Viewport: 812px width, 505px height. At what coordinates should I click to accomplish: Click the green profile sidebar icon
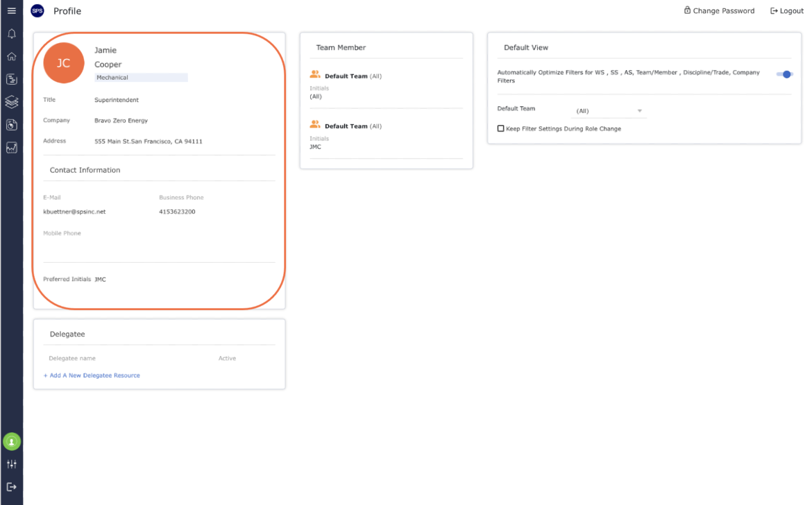[11, 442]
